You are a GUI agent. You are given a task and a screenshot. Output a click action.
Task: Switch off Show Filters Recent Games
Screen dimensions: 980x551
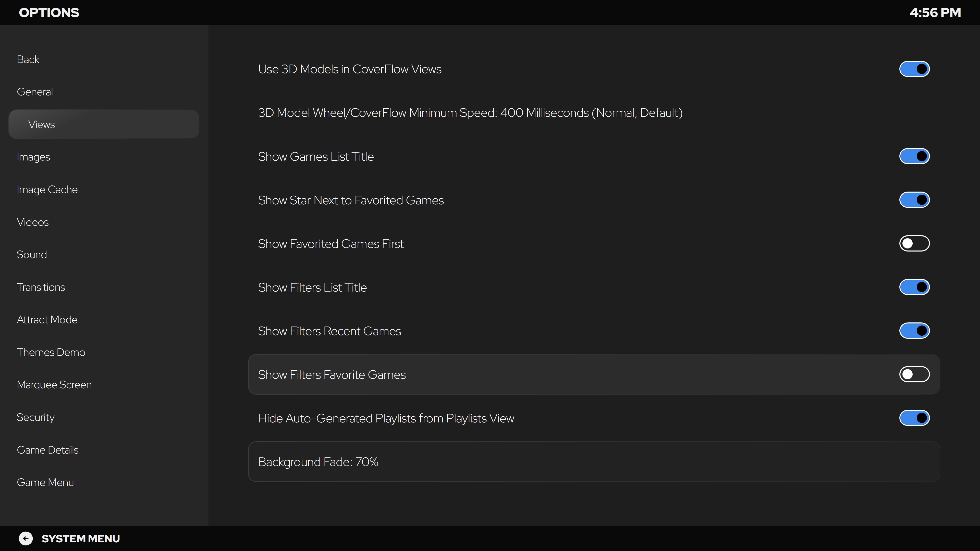click(x=914, y=331)
